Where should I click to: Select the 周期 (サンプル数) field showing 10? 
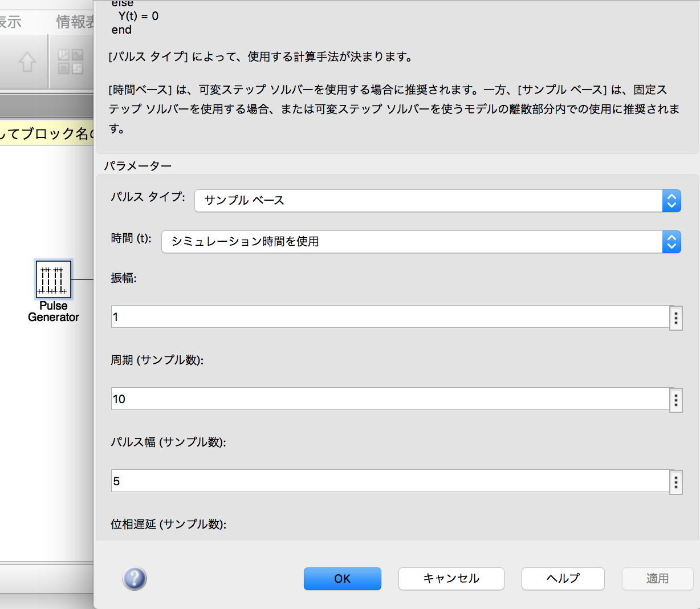click(x=388, y=399)
